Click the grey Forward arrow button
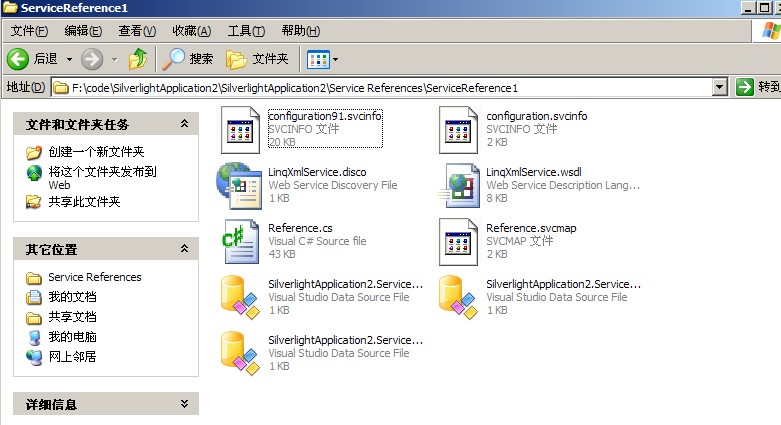The height and width of the screenshot is (425, 781). [x=92, y=59]
